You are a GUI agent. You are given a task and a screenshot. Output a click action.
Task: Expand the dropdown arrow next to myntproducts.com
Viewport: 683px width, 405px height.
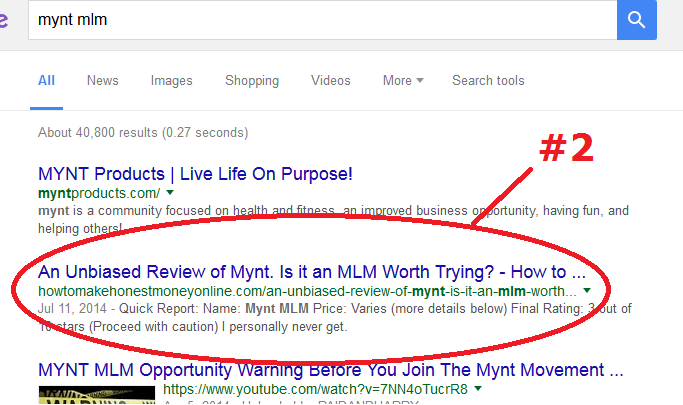click(170, 192)
